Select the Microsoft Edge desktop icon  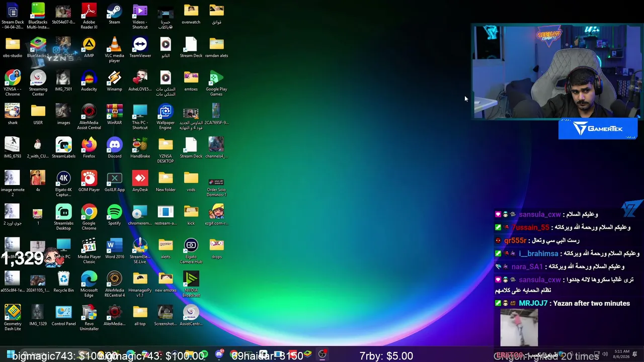[89, 285]
